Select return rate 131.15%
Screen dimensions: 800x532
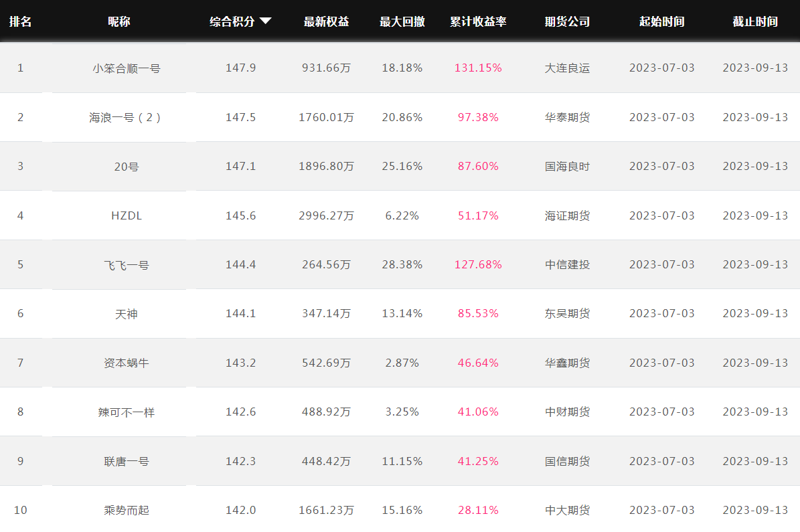478,68
